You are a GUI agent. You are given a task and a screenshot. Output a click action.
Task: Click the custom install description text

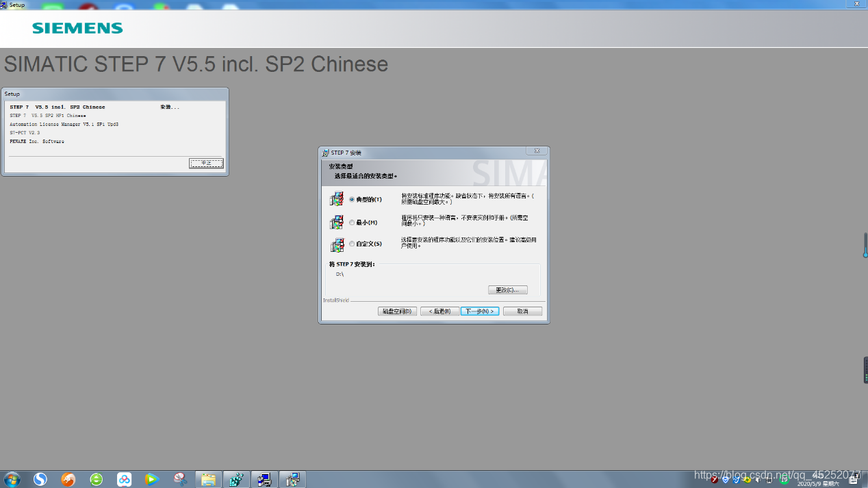click(x=468, y=242)
